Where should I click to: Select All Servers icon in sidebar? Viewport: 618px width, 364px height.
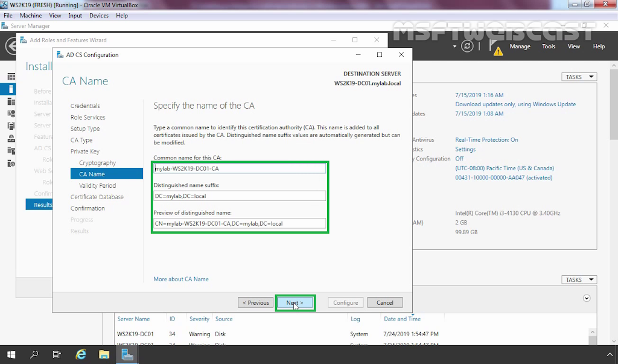(11, 102)
